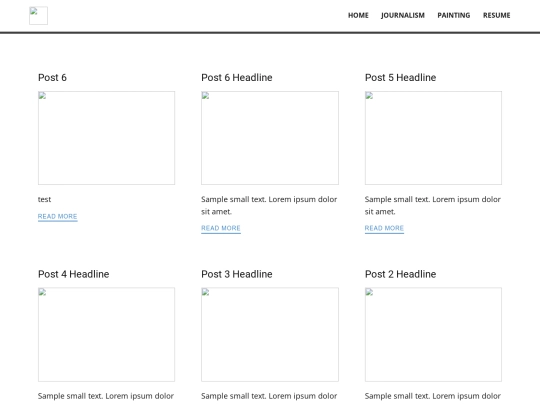Open the HOME menu item
The image size is (540, 405).
tap(358, 15)
